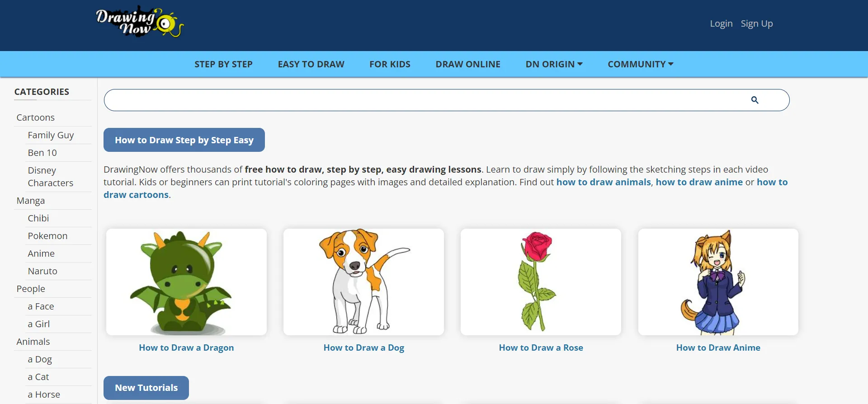868x404 pixels.
Task: Select the a Cat category
Action: pyautogui.click(x=38, y=377)
